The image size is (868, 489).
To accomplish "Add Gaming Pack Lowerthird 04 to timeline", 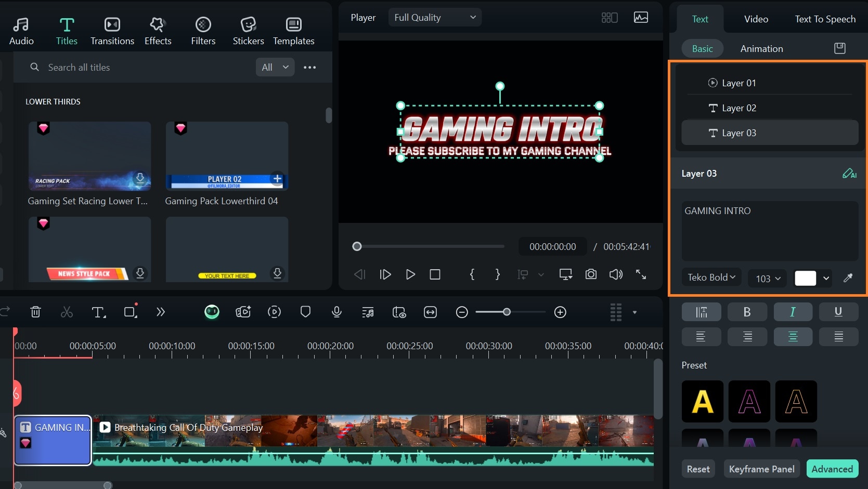I will click(277, 179).
